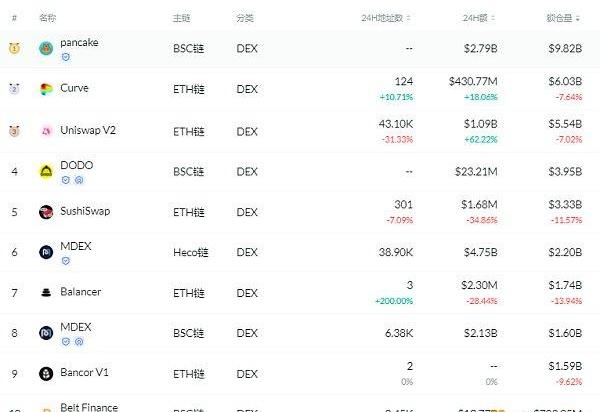This screenshot has height=412, width=600.
Task: Open the SushiSwap name link
Action: pos(87,211)
